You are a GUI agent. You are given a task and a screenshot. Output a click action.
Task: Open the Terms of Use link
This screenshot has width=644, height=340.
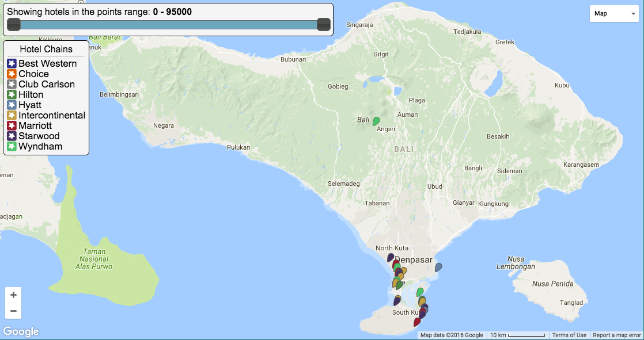tap(569, 335)
